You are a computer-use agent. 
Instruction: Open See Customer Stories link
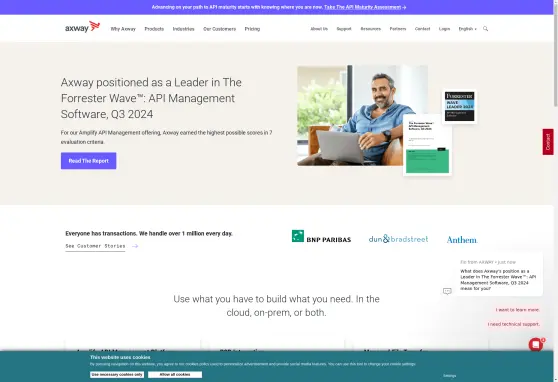coord(95,246)
